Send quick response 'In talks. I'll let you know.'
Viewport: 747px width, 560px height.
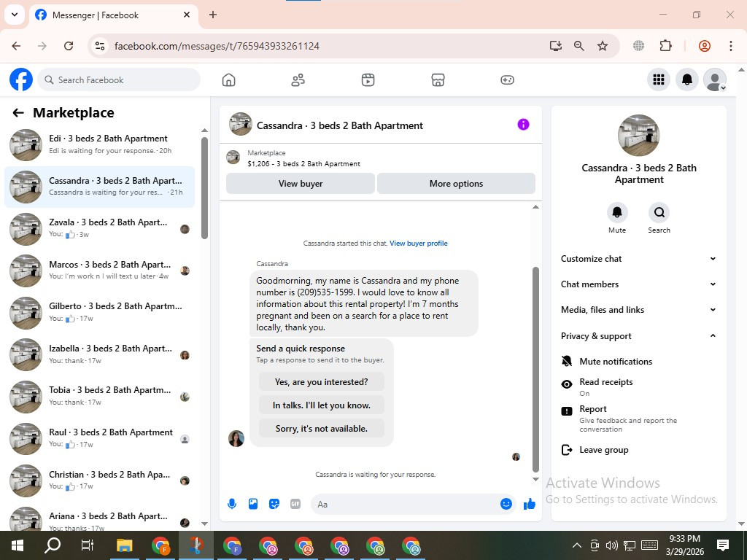click(322, 405)
